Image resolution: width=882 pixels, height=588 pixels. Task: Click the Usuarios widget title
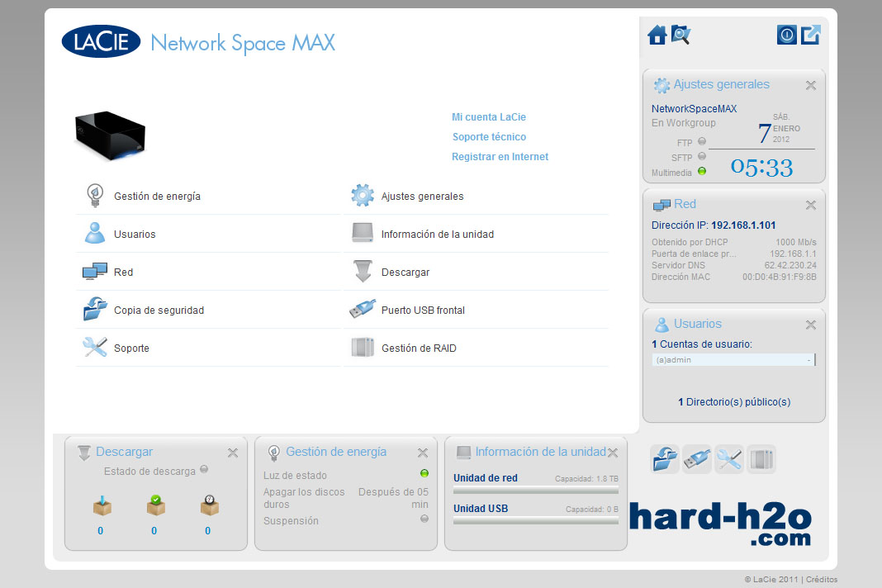coord(698,324)
